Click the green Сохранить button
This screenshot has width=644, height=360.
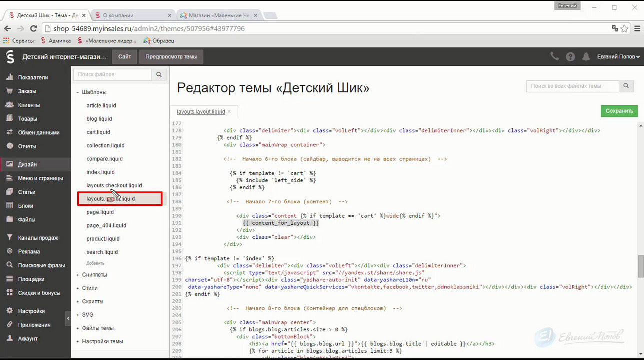click(619, 111)
